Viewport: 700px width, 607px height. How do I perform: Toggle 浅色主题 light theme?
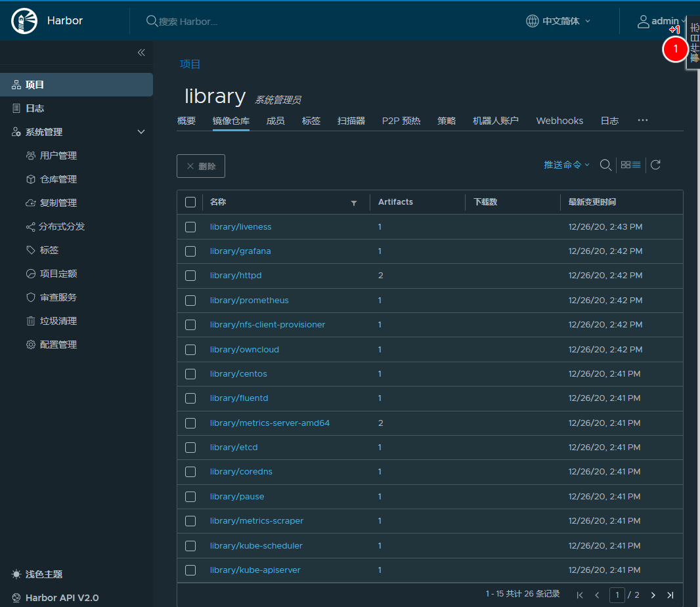point(37,574)
